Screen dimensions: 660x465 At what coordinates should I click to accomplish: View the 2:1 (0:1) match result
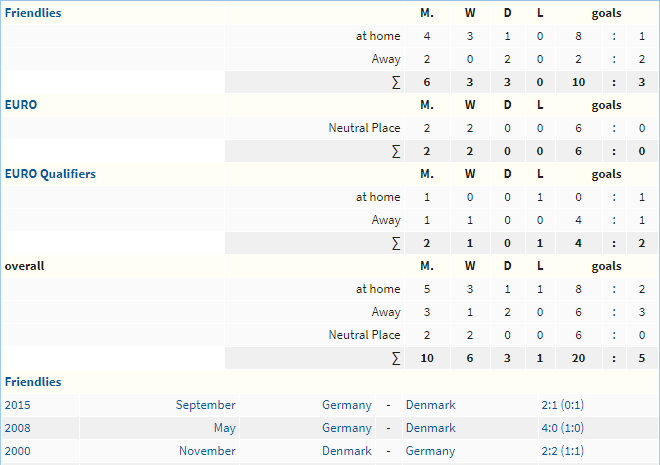coord(562,405)
